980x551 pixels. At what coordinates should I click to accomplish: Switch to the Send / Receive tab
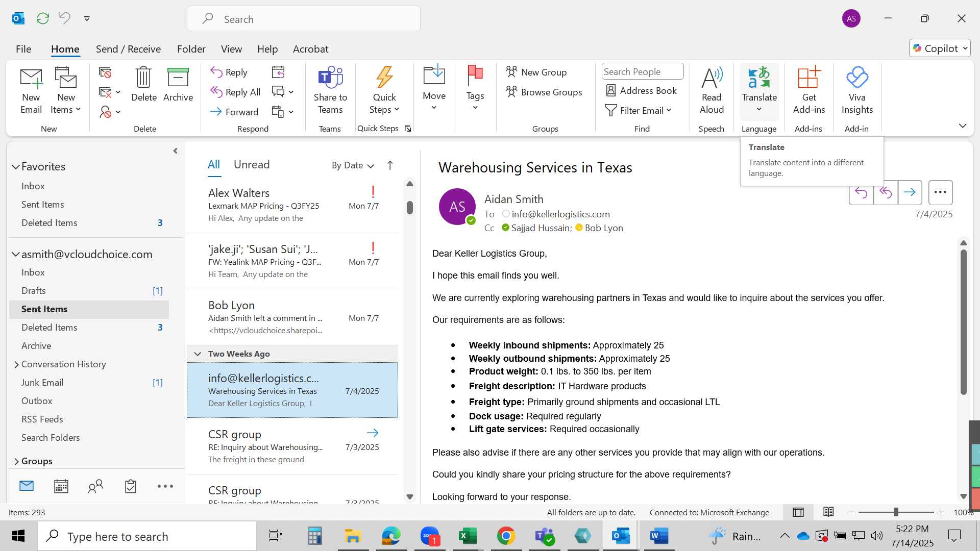pos(128,49)
